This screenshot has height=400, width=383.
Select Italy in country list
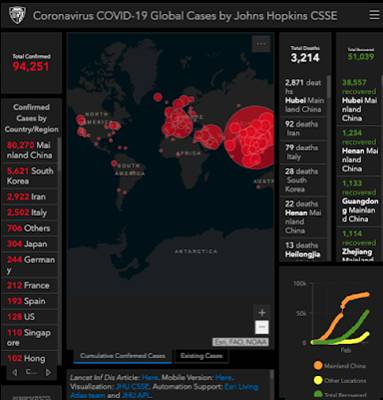[x=30, y=213]
